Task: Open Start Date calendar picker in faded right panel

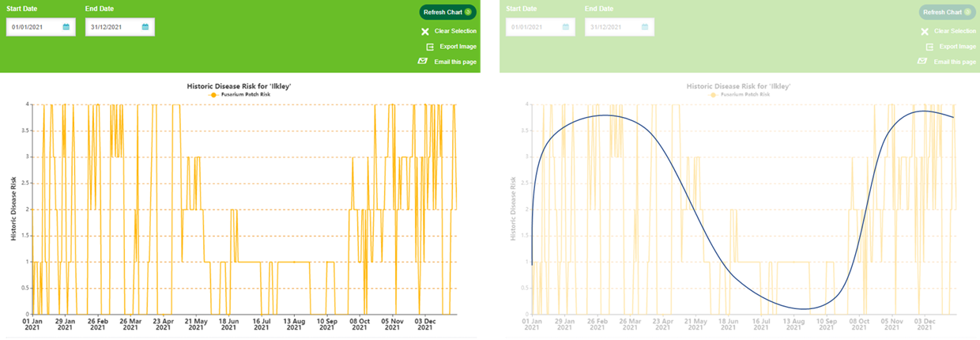Action: (x=566, y=27)
